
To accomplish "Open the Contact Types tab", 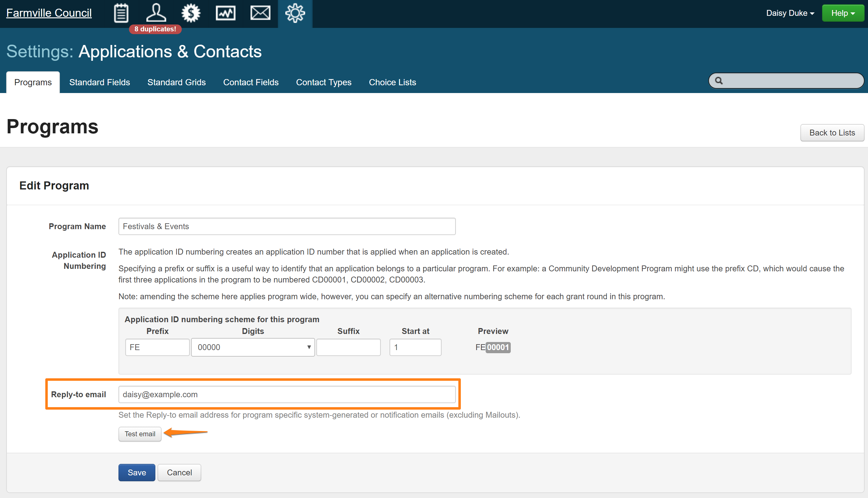I will [323, 82].
